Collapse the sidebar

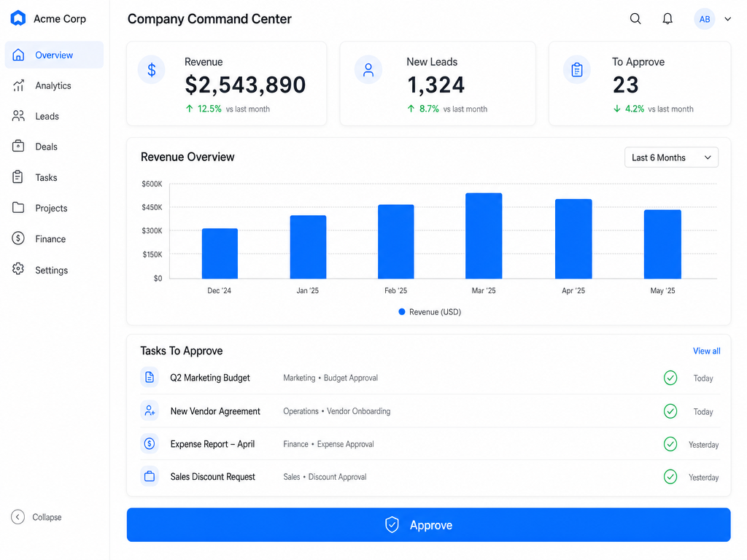point(36,517)
